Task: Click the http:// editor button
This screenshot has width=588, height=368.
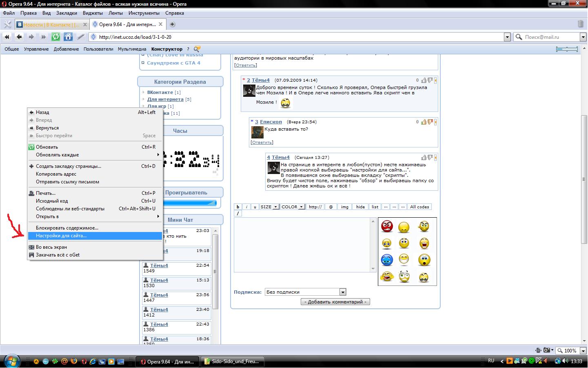Action: pos(315,207)
